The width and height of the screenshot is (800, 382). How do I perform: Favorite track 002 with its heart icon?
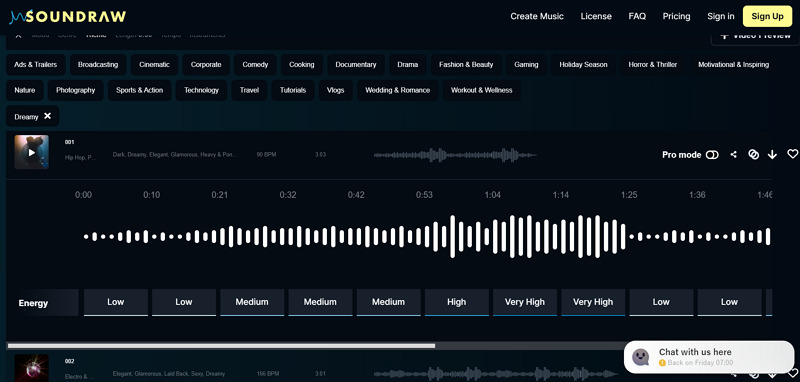792,374
